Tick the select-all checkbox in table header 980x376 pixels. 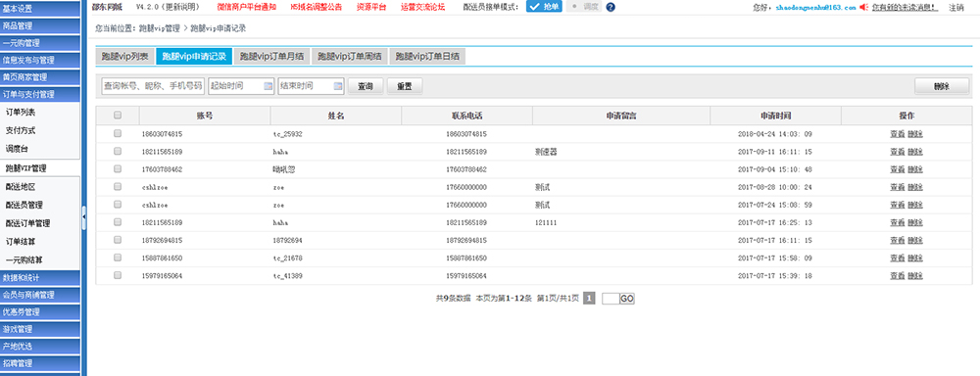click(118, 116)
